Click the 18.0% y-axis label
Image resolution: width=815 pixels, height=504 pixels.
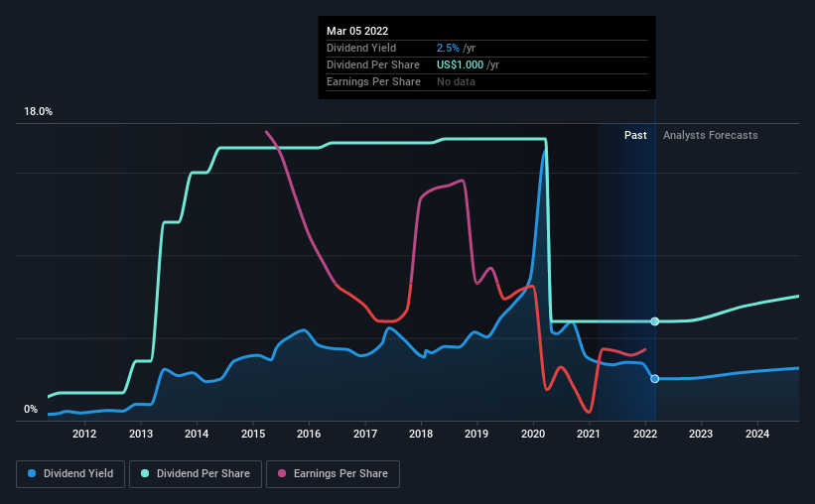(38, 112)
